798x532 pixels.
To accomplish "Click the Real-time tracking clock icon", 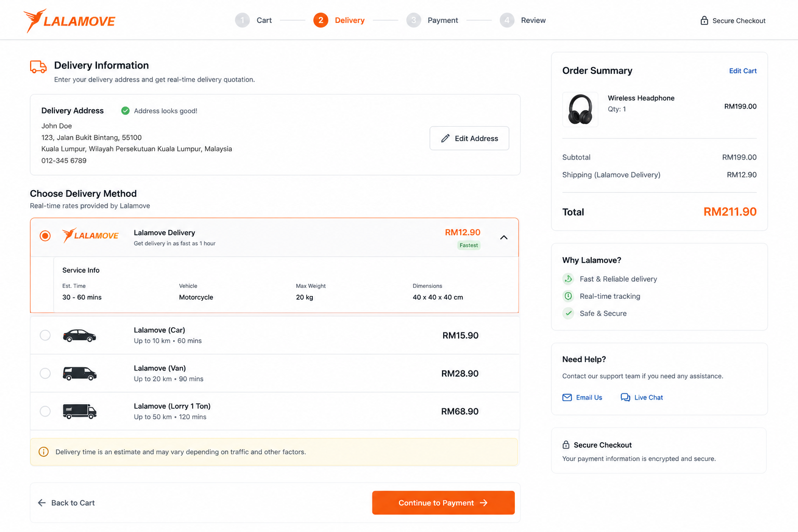I will [568, 296].
